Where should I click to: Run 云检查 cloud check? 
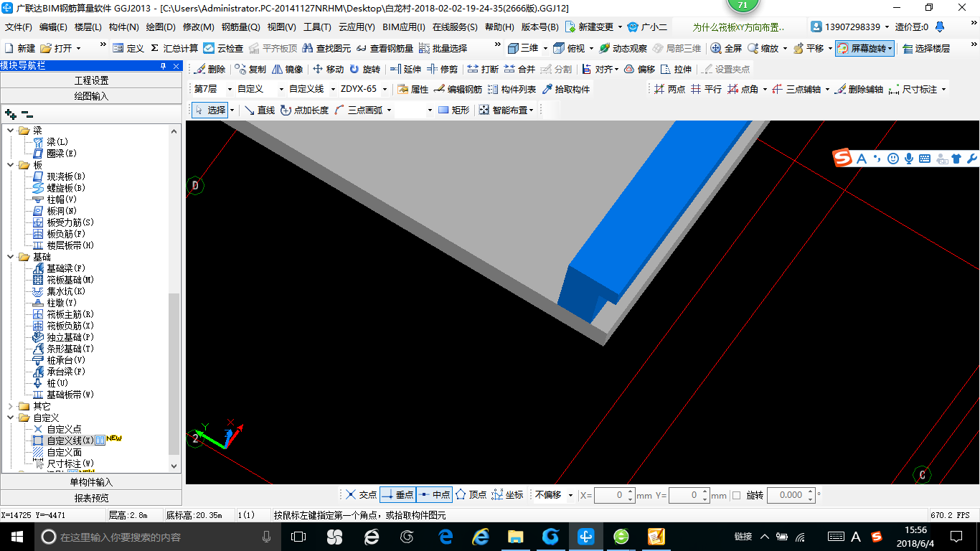point(223,48)
